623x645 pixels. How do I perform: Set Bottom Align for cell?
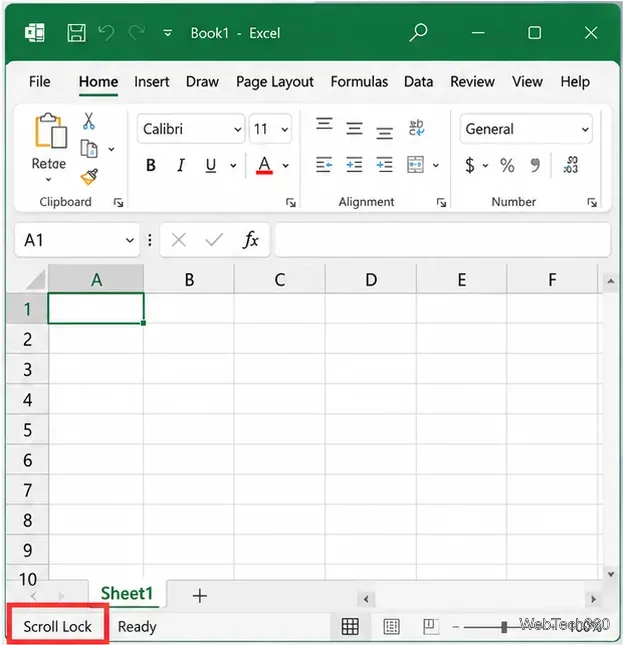tap(384, 133)
